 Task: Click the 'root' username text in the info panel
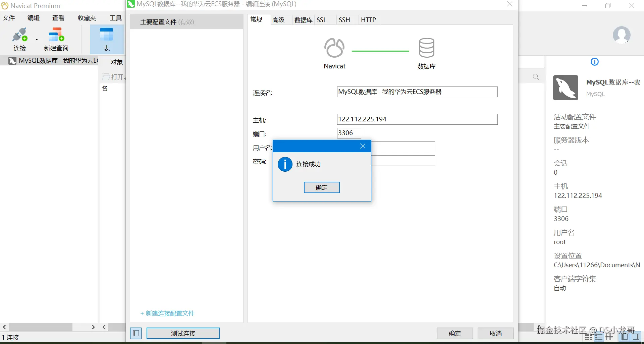(x=559, y=242)
